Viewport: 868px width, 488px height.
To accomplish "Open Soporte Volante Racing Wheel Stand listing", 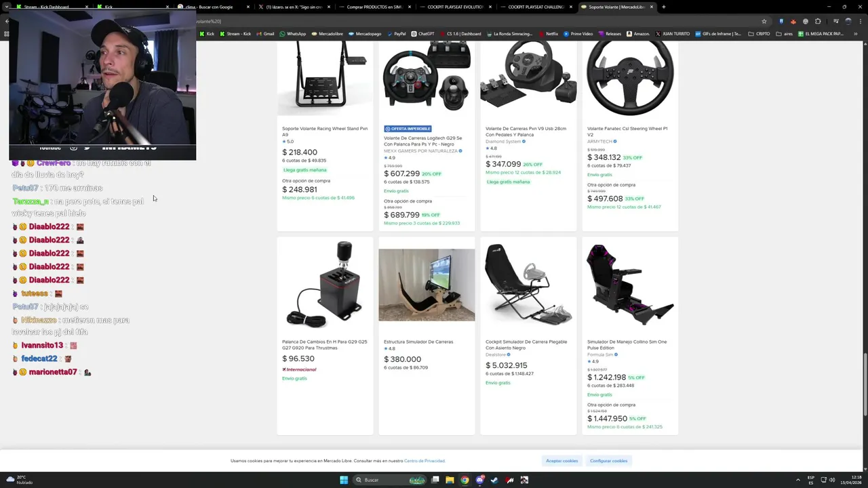I will click(x=325, y=131).
